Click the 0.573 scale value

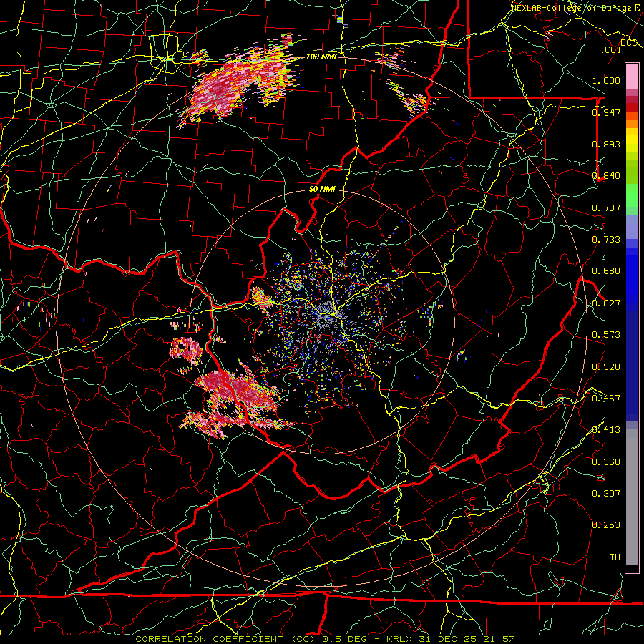pyautogui.click(x=606, y=335)
